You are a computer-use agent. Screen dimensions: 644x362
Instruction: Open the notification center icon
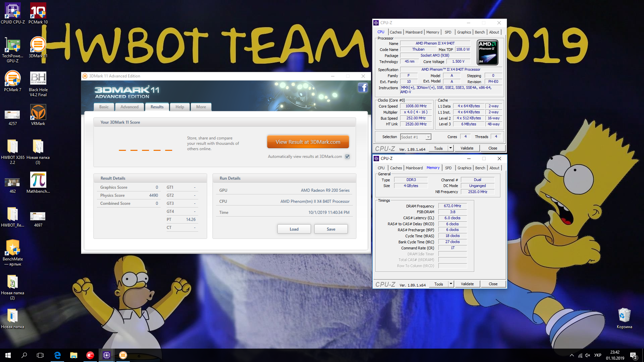tap(633, 355)
